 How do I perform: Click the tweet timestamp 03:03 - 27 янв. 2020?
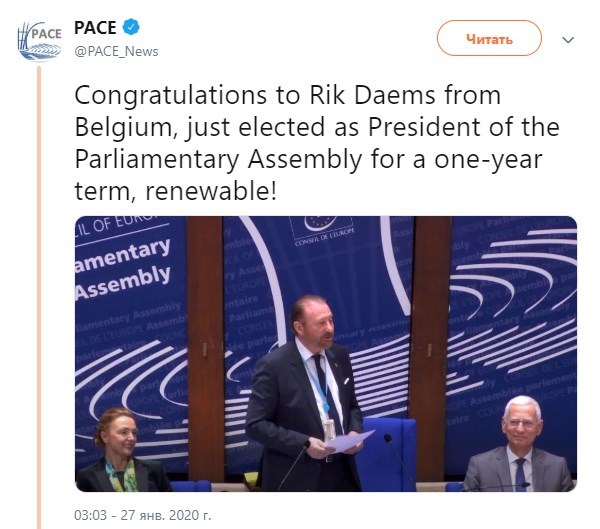(142, 515)
